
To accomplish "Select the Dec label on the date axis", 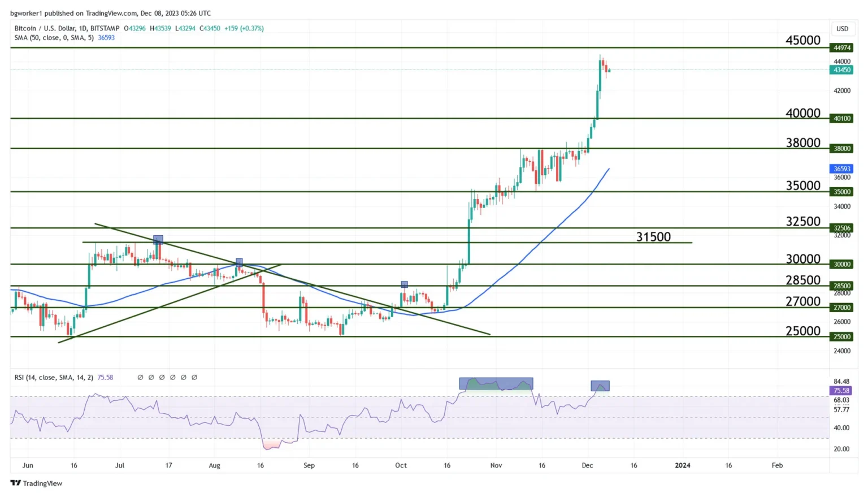I will click(587, 465).
